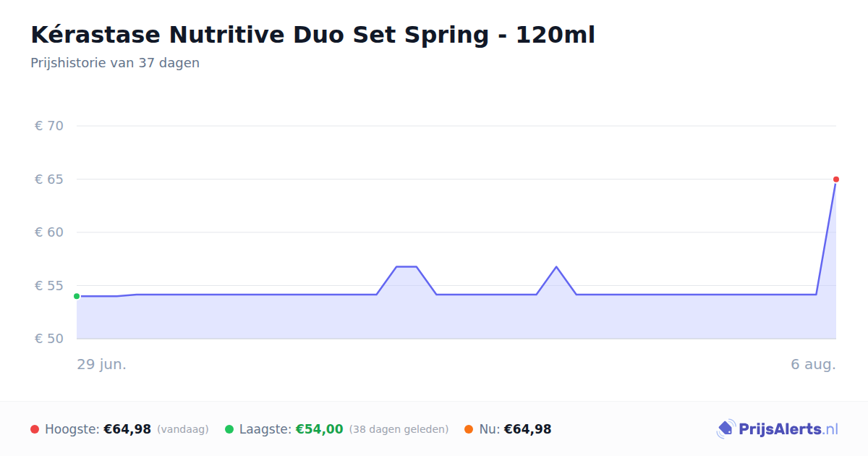Click the red Hoogste legend dot

click(35, 429)
